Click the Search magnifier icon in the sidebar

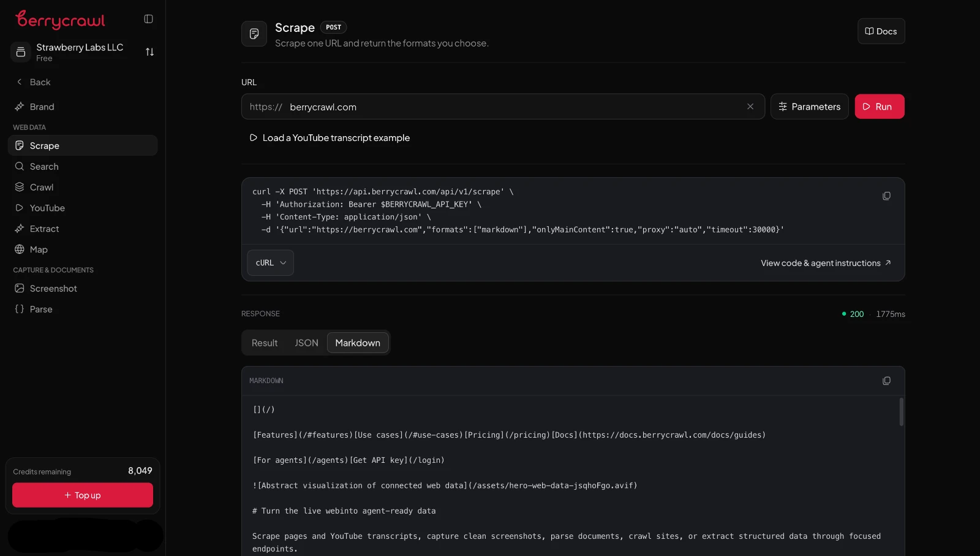coord(20,167)
